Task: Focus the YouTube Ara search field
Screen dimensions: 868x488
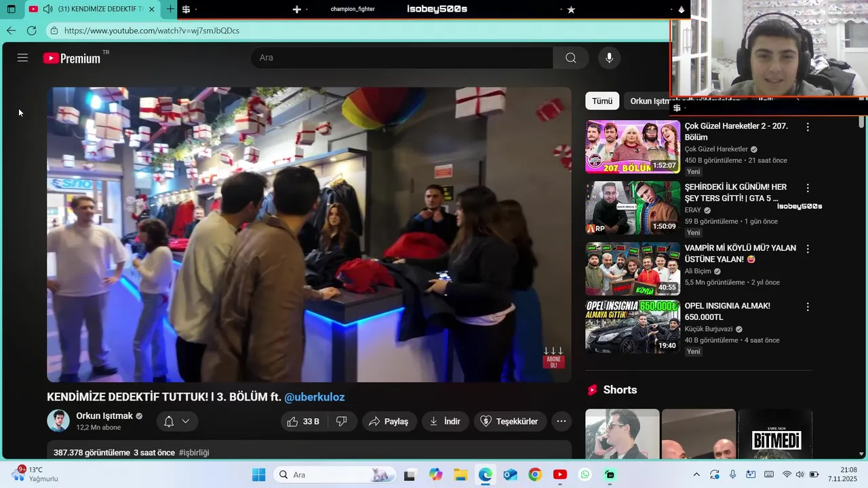Action: coord(401,58)
